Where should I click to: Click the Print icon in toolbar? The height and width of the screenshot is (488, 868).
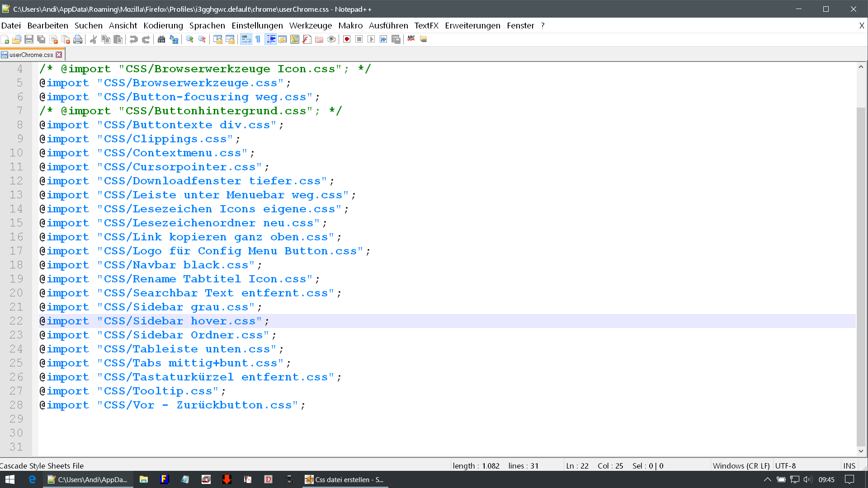(78, 40)
